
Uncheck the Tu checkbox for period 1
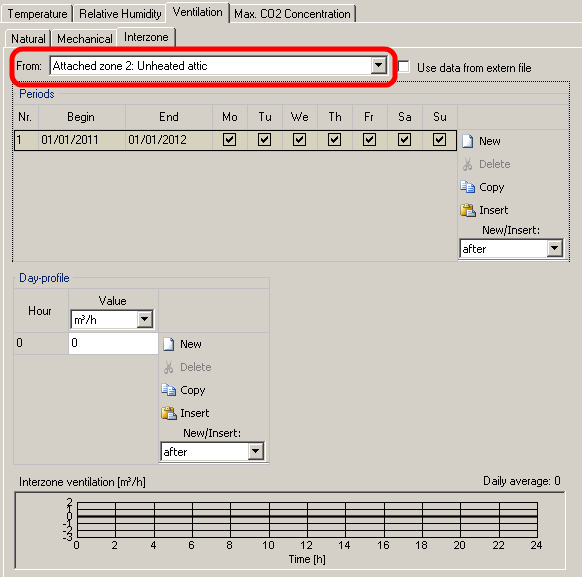[264, 140]
